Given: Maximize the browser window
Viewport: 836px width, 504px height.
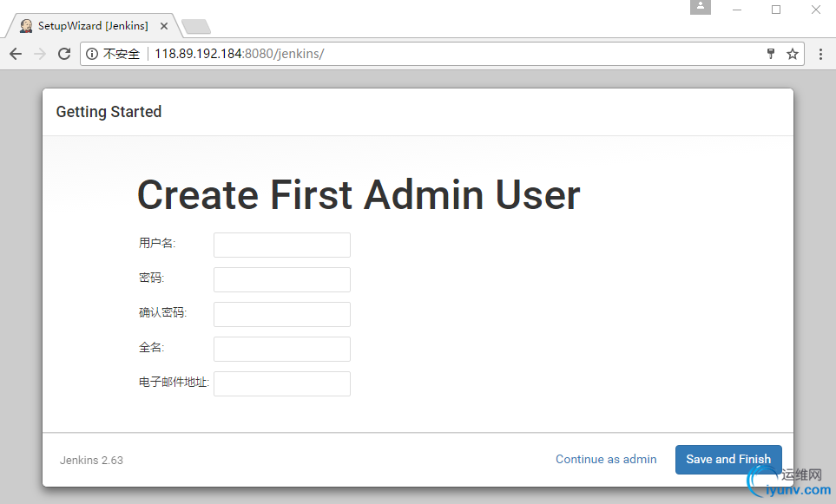Looking at the screenshot, I should (x=776, y=10).
